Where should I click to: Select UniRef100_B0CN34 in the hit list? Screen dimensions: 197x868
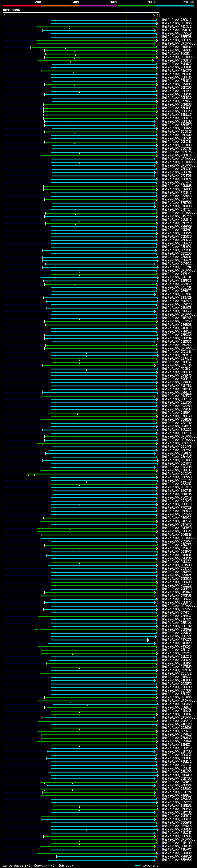[176, 54]
